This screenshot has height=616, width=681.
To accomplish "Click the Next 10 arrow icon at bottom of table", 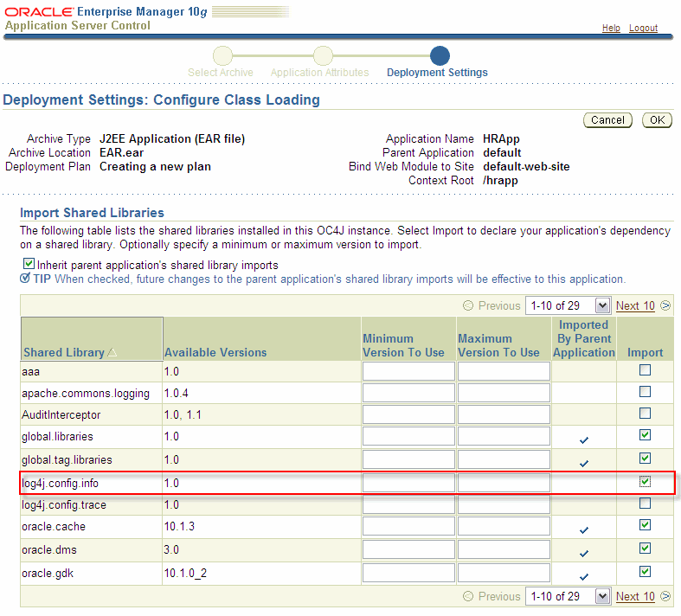I will click(665, 596).
